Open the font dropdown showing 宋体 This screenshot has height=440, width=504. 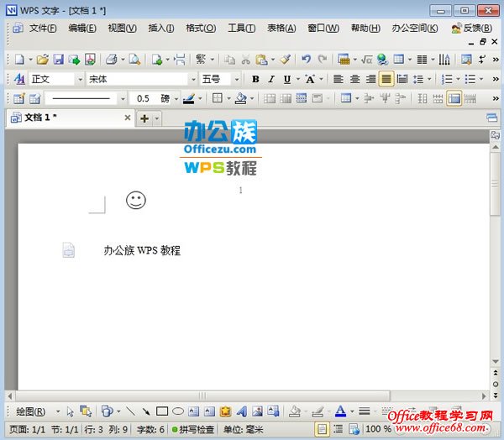[x=193, y=79]
